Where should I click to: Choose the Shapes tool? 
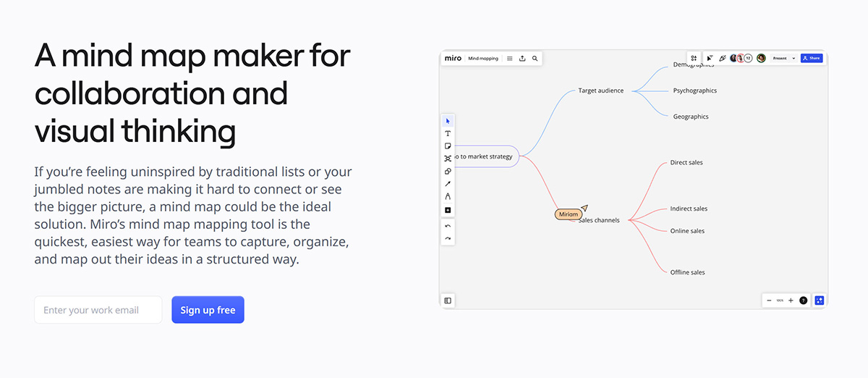448,172
